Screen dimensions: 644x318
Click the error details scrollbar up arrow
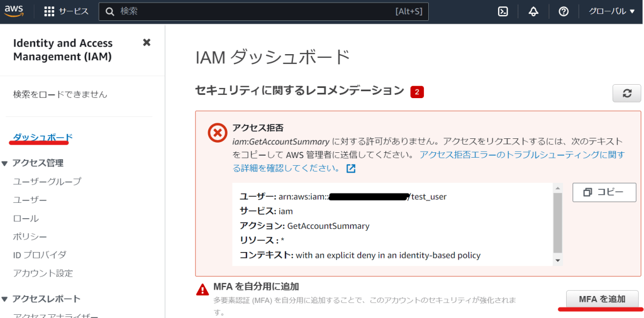[558, 188]
